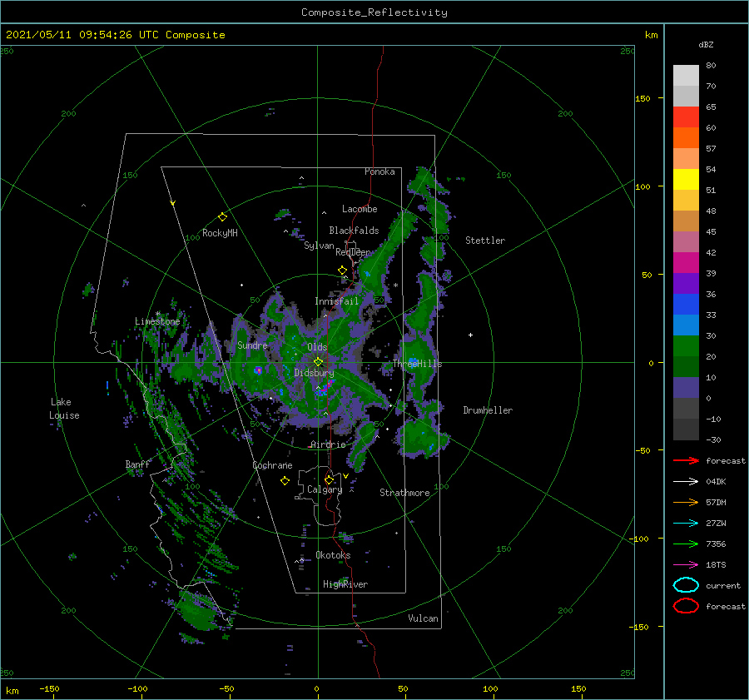
Task: Click the Composite_Reflectivity title
Action: [x=374, y=12]
